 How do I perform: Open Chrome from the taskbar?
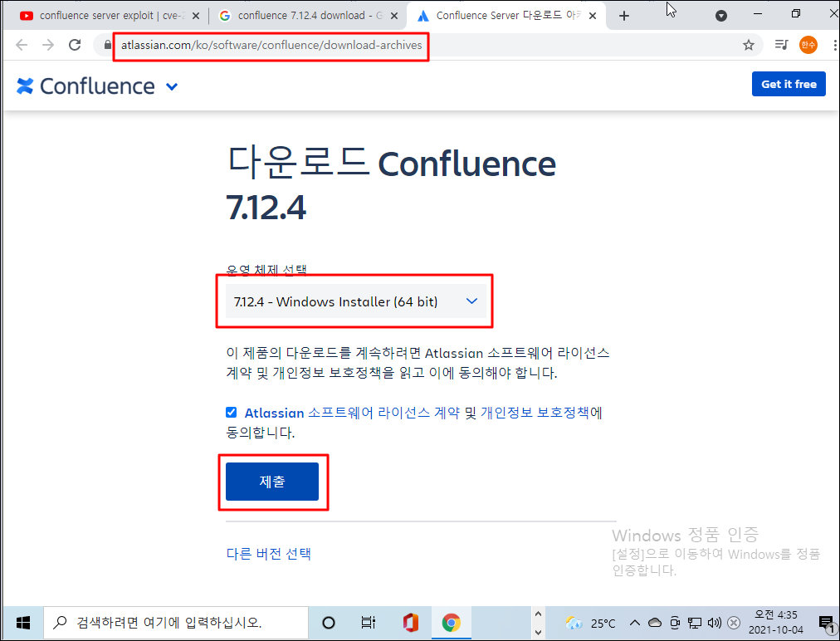point(451,622)
